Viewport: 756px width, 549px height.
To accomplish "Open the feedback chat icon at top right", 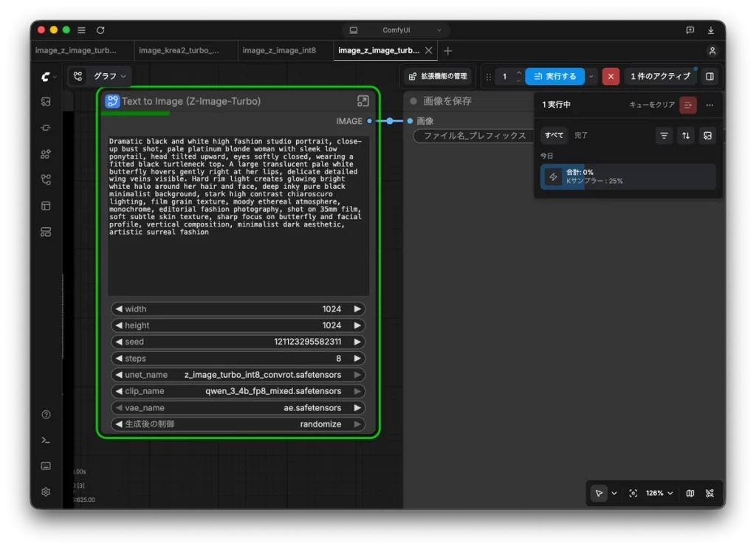I will [x=690, y=30].
